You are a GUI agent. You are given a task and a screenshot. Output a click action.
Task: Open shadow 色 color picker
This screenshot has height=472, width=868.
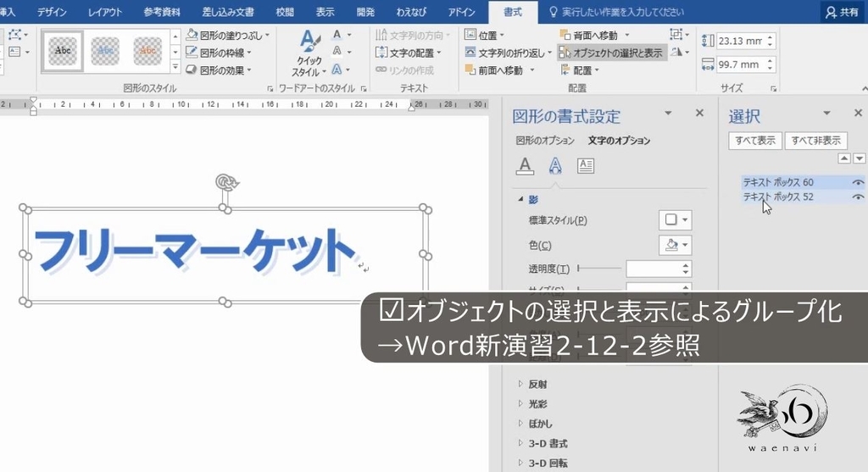pos(675,245)
